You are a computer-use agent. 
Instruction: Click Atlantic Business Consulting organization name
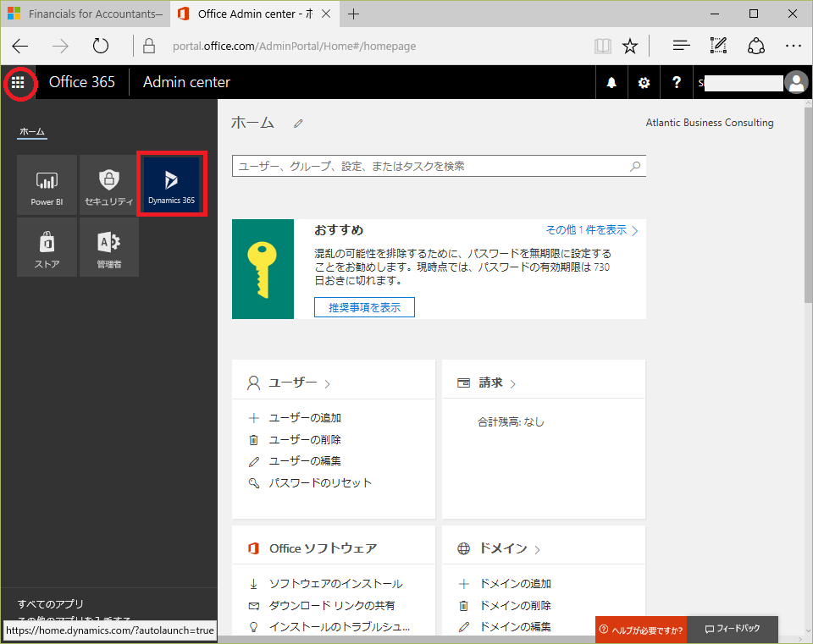tap(710, 123)
